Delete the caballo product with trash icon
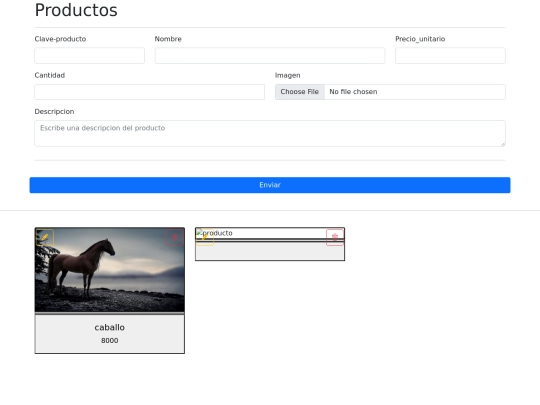The image size is (540, 405). [x=174, y=237]
